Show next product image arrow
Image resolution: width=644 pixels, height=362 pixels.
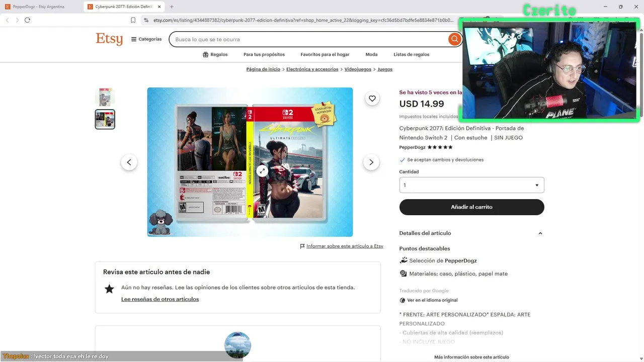point(371,162)
